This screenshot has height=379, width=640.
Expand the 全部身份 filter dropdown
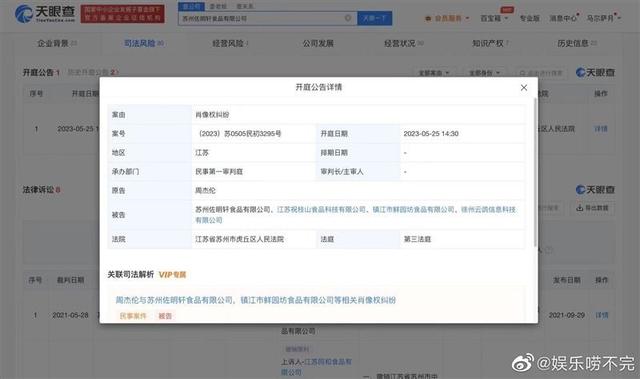pos(484,73)
